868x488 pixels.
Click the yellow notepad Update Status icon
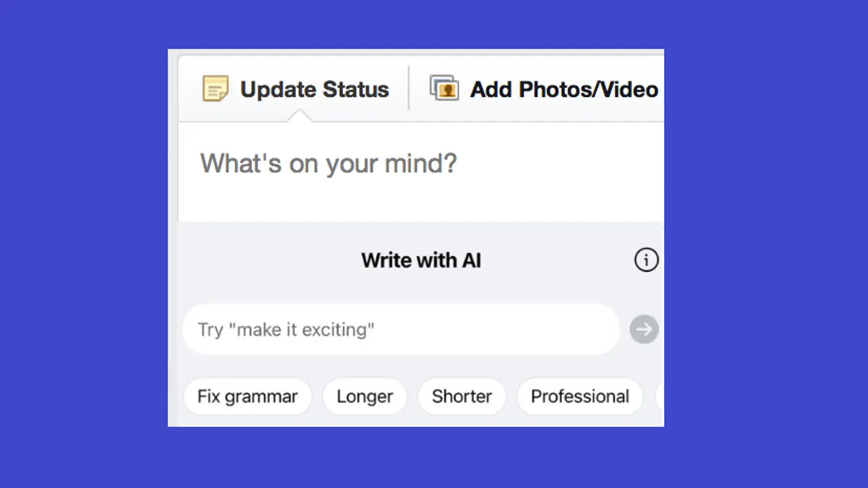215,89
